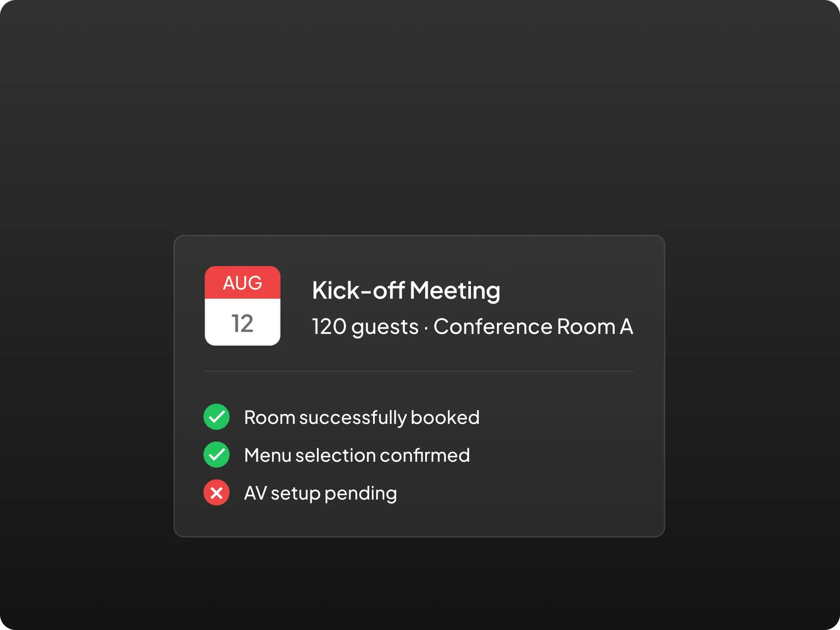The image size is (840, 630).
Task: Select the Menu selection confirmed status text
Action: [x=357, y=455]
